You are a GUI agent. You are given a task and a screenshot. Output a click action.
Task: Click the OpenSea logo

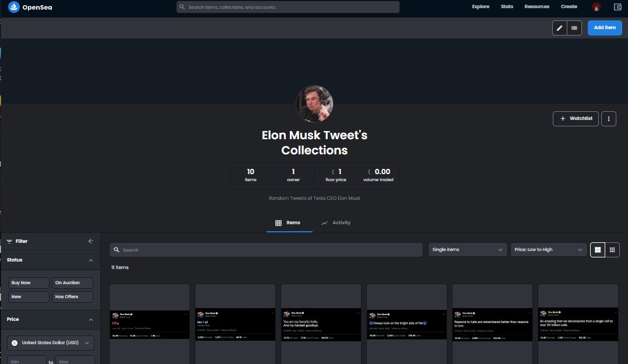[30, 7]
